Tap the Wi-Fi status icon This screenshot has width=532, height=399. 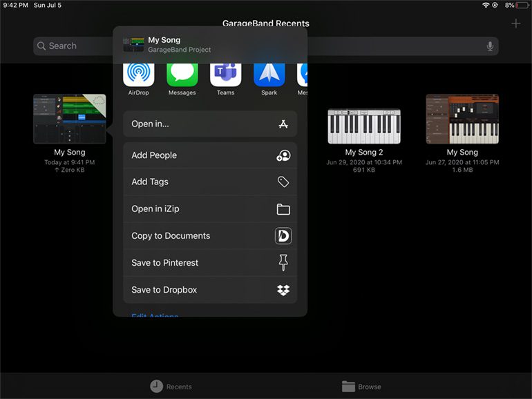(486, 5)
